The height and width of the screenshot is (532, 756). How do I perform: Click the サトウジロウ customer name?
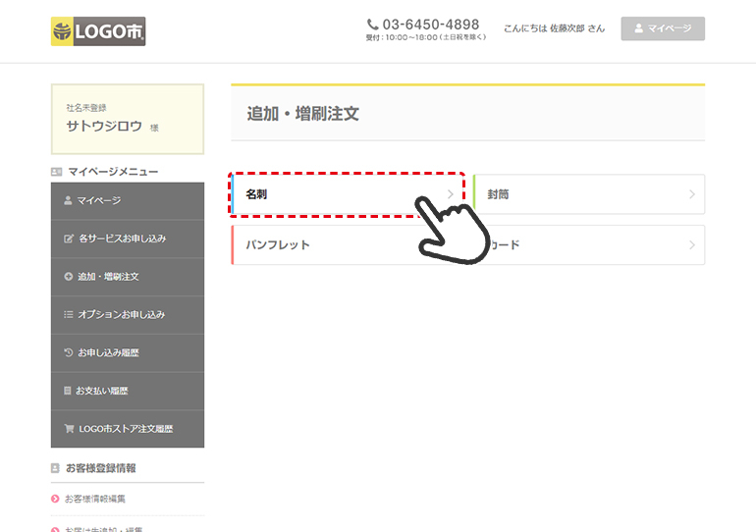(104, 127)
